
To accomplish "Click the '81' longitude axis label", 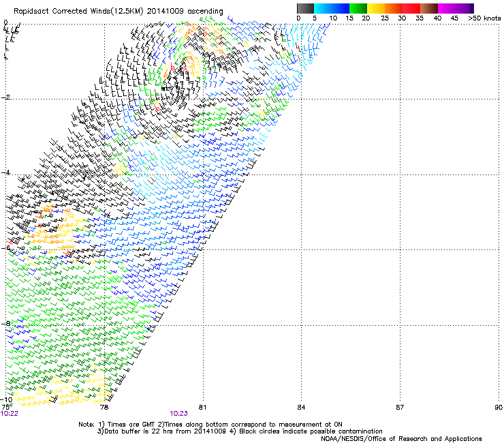I will coord(203,408).
